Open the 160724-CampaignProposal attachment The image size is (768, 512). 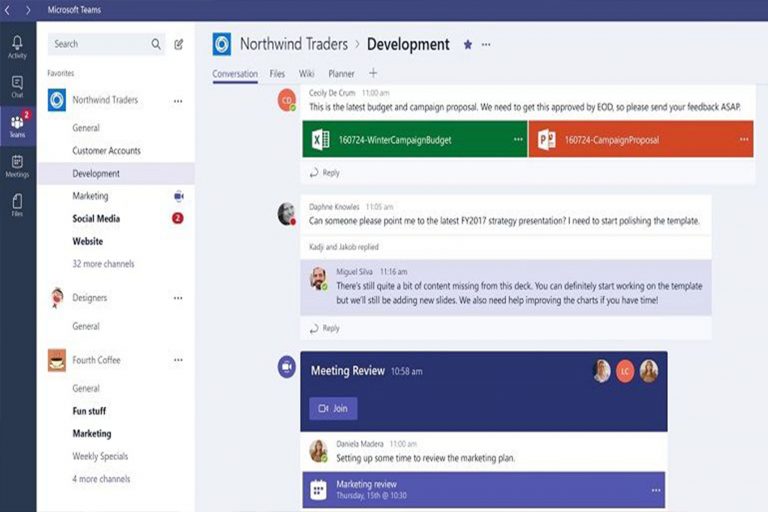(x=641, y=139)
